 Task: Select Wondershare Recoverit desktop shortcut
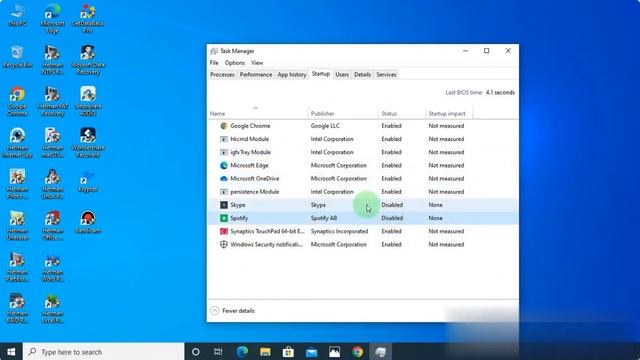point(88,143)
